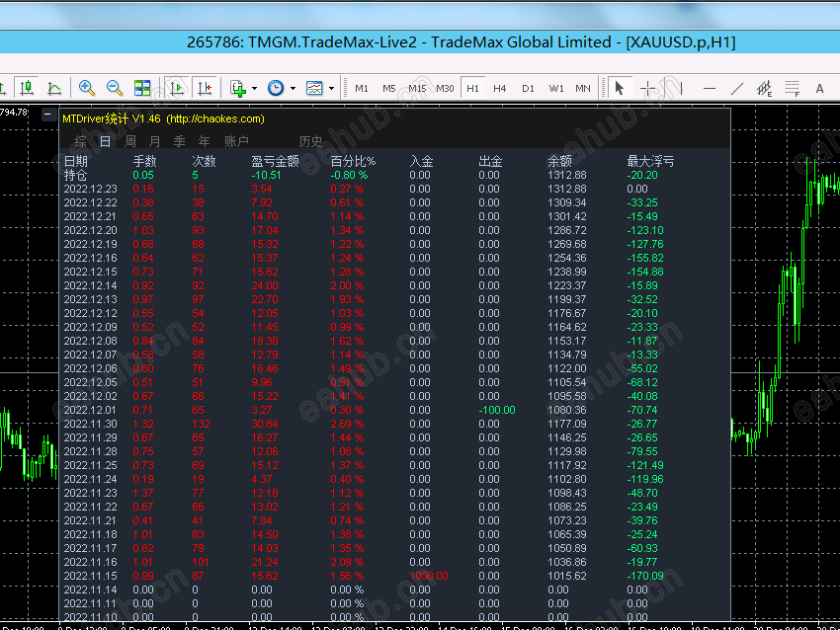Open the 账户 account tab
Image resolution: width=840 pixels, height=630 pixels.
tap(236, 141)
